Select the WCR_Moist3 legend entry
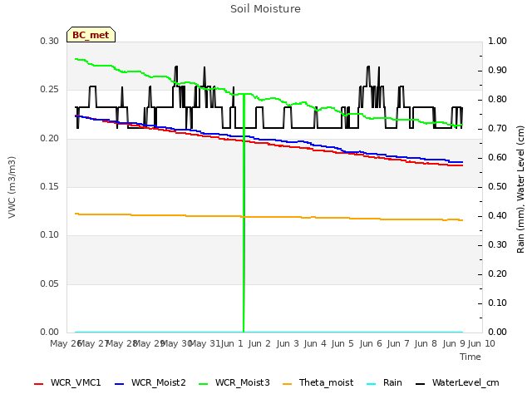 (x=234, y=382)
